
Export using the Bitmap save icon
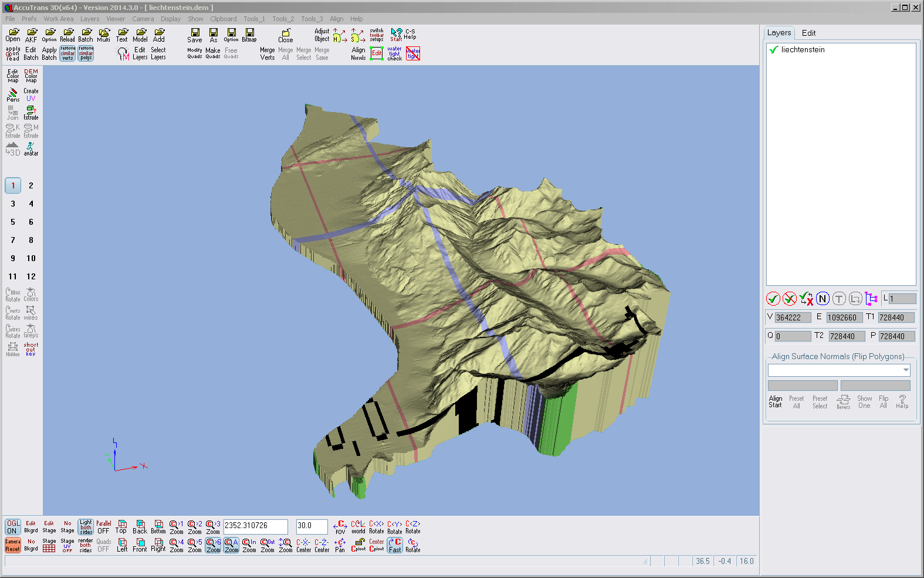[249, 35]
